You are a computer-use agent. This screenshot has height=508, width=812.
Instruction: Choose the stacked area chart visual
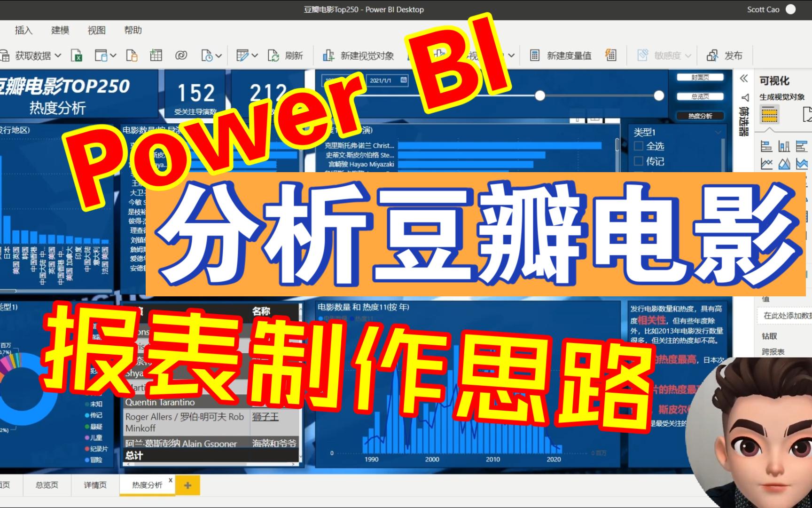802,164
